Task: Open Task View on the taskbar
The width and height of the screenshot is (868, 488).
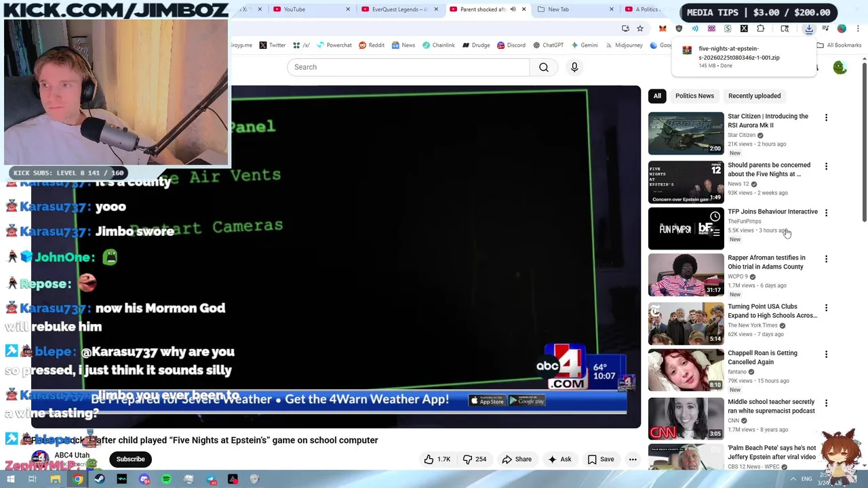Action: point(33,479)
